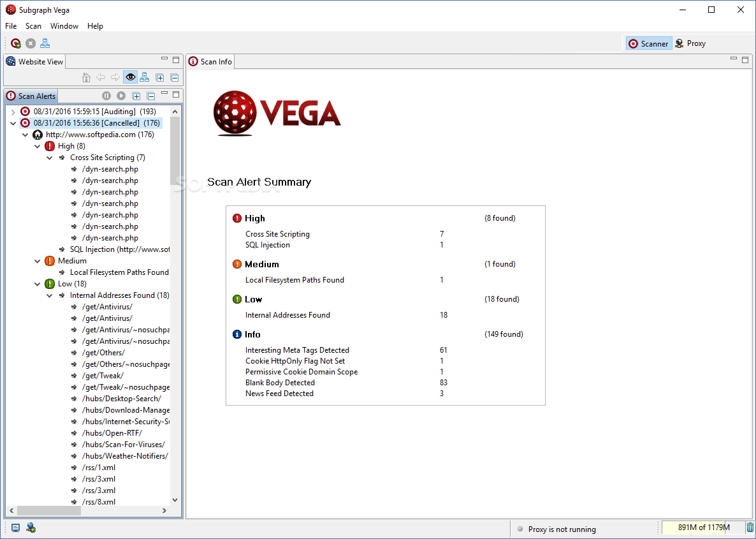Click the Info severity icon in summary
This screenshot has width=756, height=539.
(x=236, y=334)
